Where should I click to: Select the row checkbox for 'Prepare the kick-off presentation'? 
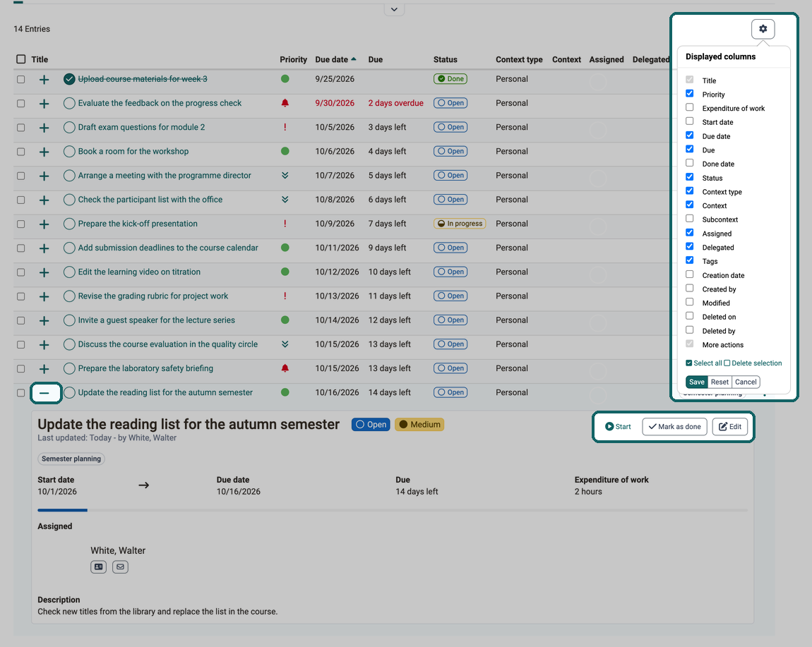(20, 224)
